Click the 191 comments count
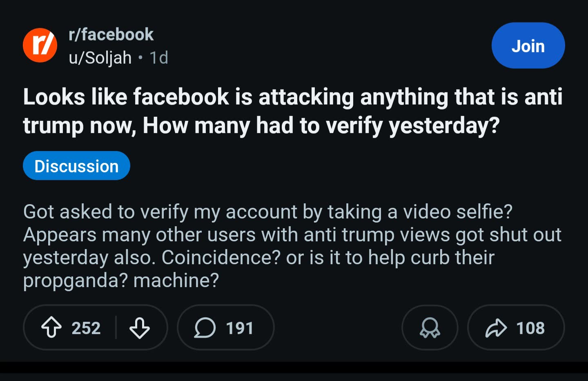The image size is (588, 381). pos(240,328)
